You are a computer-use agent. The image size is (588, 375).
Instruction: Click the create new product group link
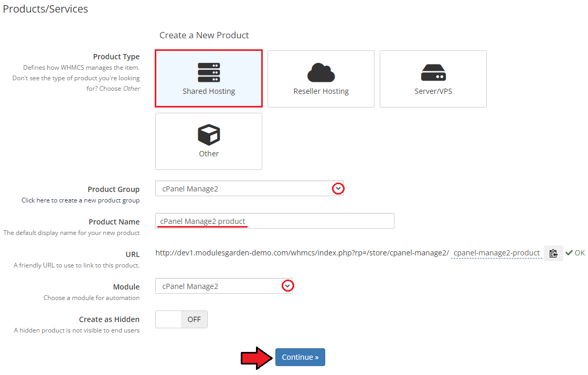point(80,200)
